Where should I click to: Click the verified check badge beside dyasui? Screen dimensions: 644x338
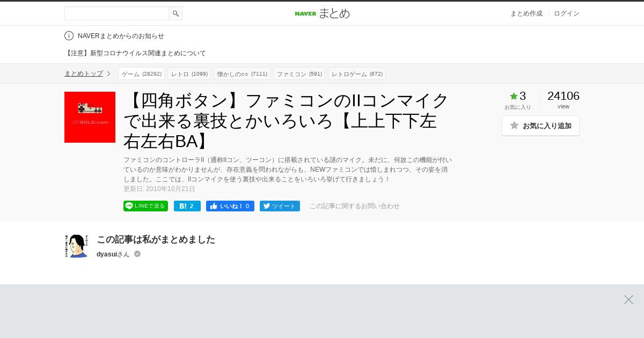pos(137,254)
